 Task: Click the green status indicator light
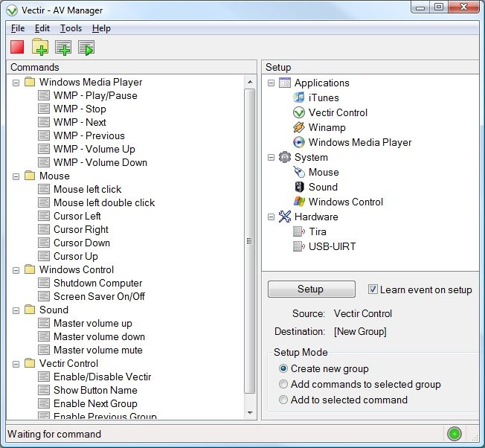coord(454,434)
